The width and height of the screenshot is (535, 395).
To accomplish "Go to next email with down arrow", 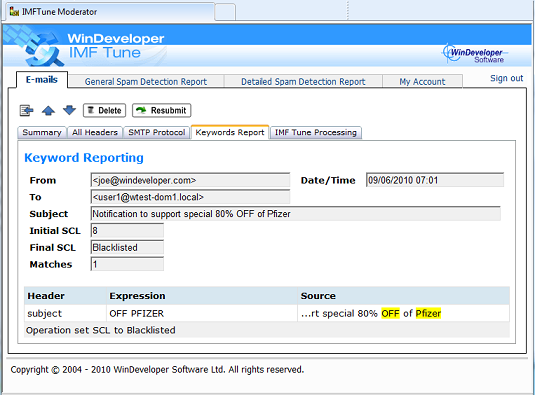I will tap(69, 110).
